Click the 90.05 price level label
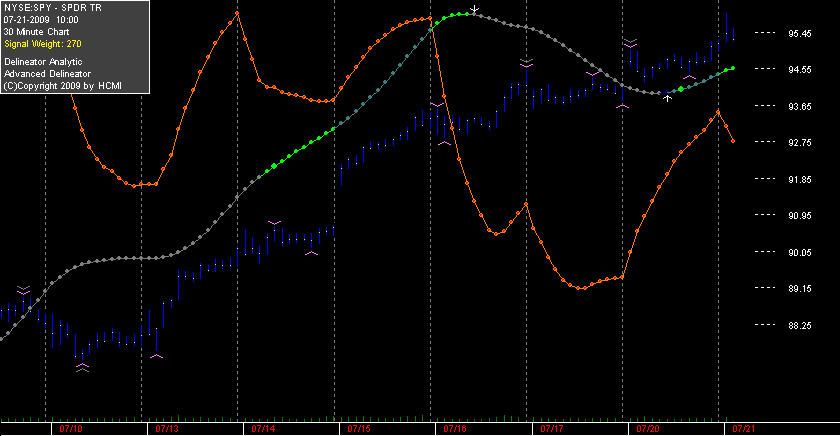This screenshot has height=436, width=840. [x=799, y=252]
